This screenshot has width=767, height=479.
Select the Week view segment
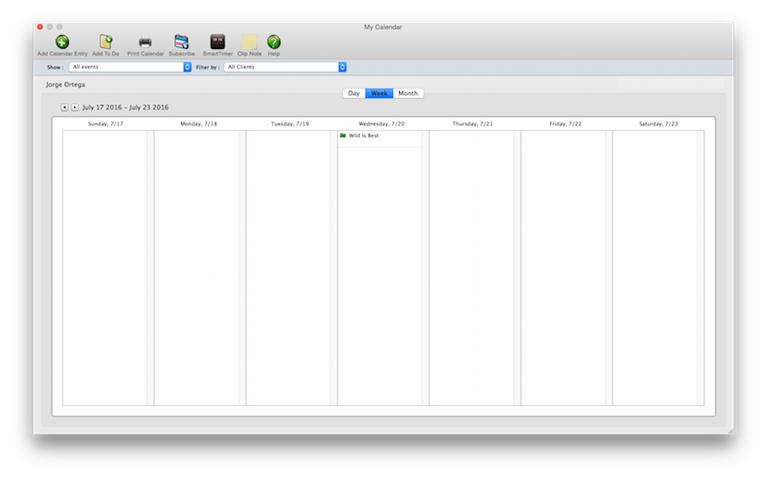pyautogui.click(x=379, y=93)
